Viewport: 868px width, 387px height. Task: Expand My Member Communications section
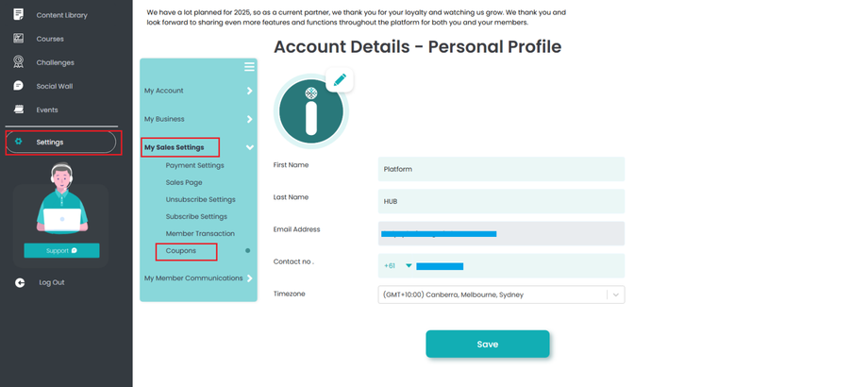click(x=249, y=278)
